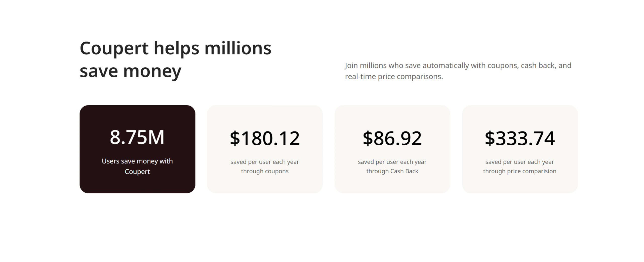Click 'save money' on heading's second line
This screenshot has height=262, width=644.
click(131, 71)
